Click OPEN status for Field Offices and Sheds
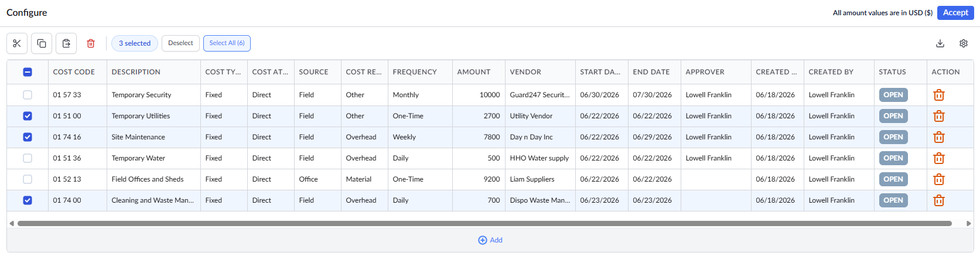Viewport: 980px width, 256px height. (x=893, y=179)
